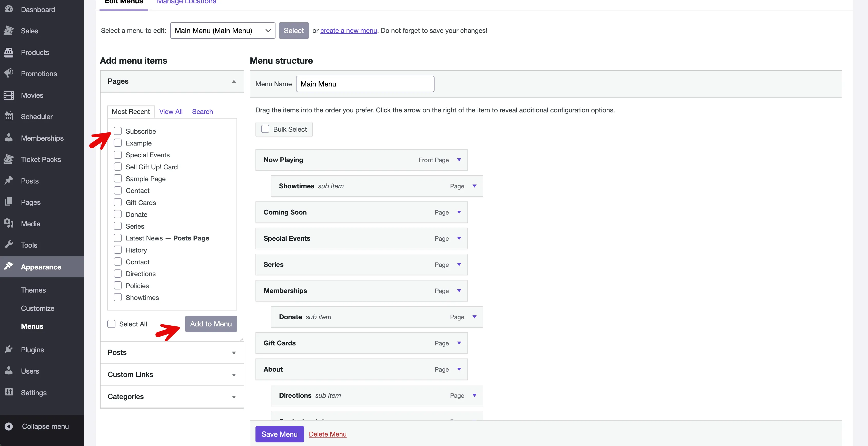868x446 pixels.
Task: Click the Settings sliders icon
Action: pos(9,392)
